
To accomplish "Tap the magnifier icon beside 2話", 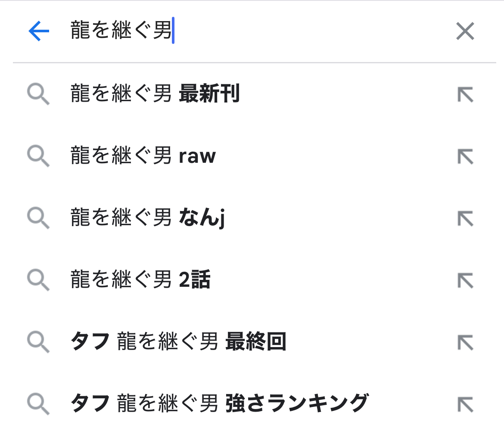I will point(38,281).
